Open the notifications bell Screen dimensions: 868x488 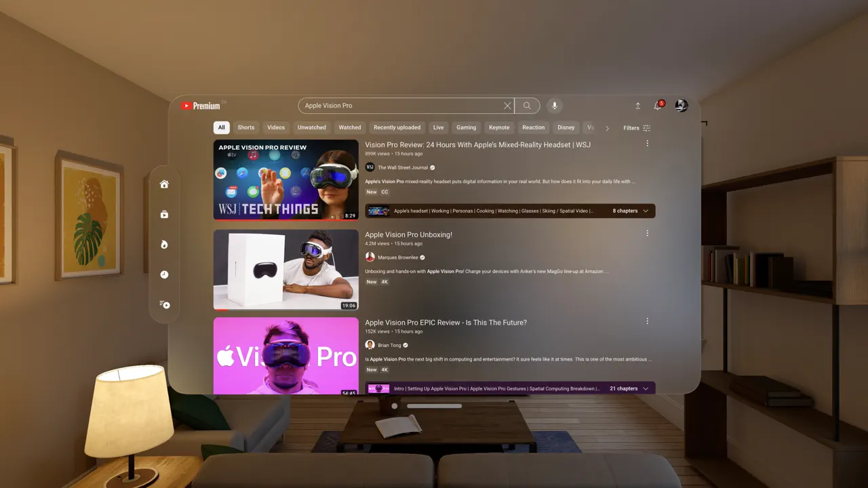[658, 106]
